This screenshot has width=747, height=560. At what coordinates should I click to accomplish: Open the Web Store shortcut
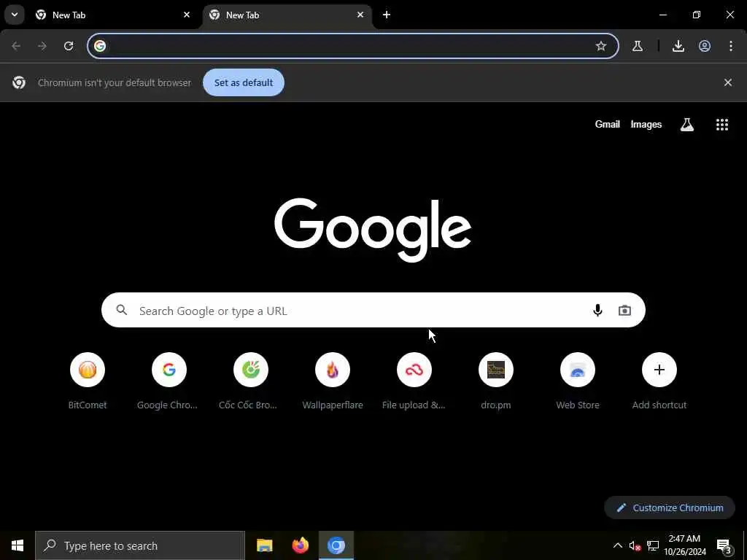tap(578, 381)
